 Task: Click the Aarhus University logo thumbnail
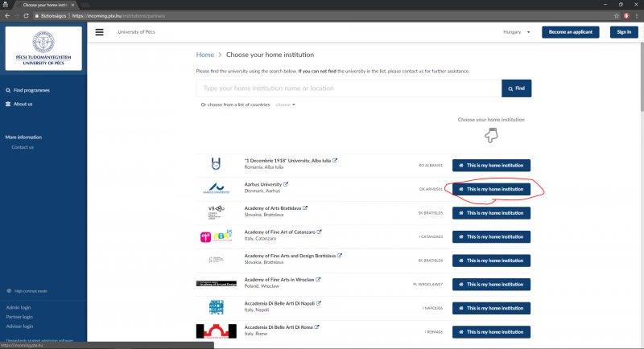[x=217, y=189]
